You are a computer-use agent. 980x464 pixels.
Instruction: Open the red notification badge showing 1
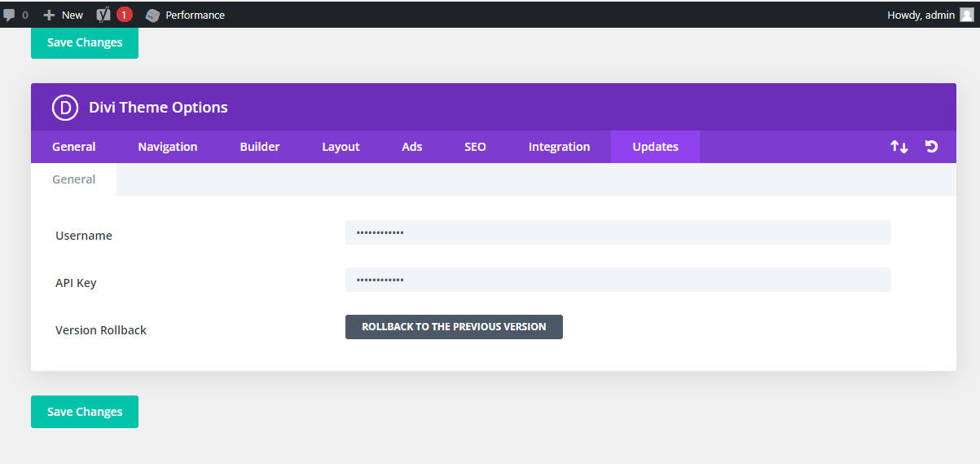(x=124, y=15)
